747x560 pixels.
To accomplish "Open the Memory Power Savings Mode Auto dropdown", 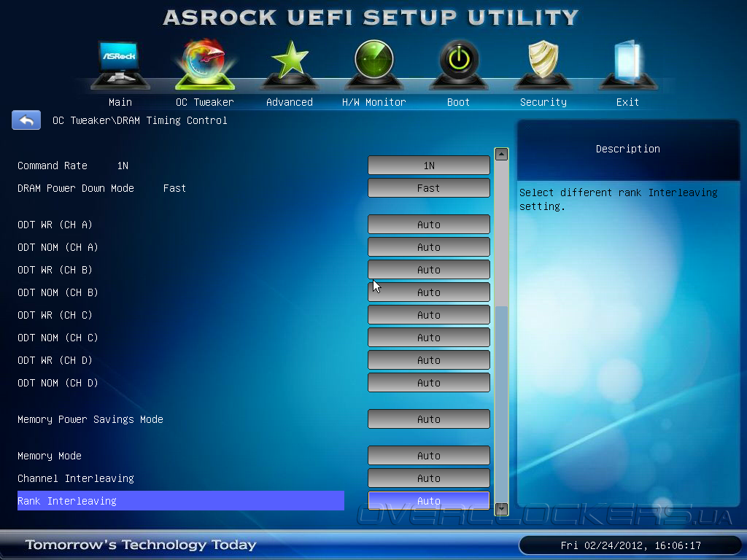I will [x=429, y=419].
